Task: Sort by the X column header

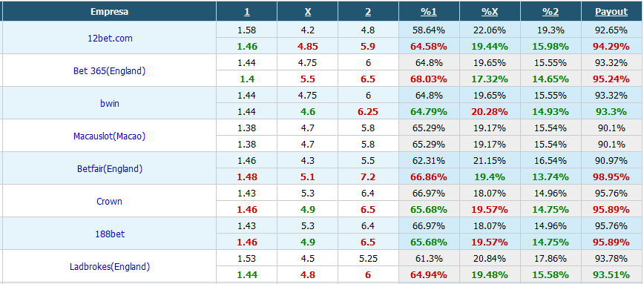Action: pyautogui.click(x=308, y=12)
